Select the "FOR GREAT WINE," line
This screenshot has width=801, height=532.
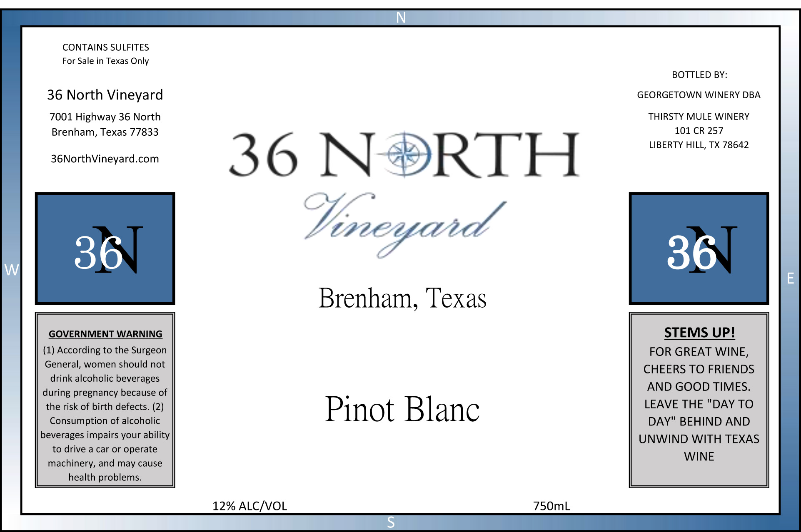tap(699, 352)
